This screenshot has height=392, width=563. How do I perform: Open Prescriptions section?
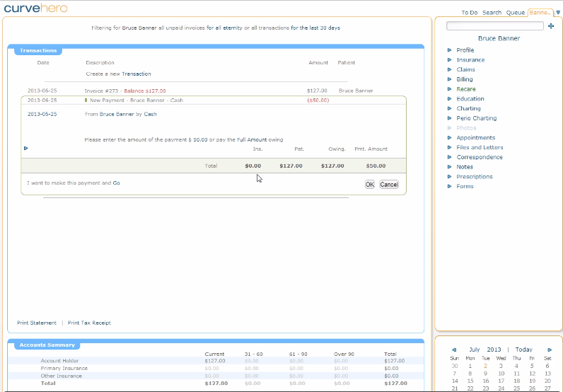point(475,176)
